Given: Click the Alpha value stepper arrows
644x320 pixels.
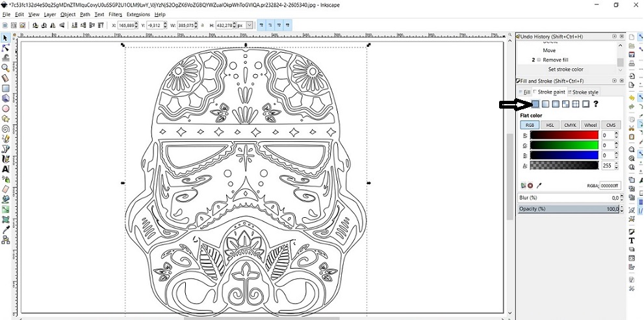Looking at the screenshot, I should point(616,165).
